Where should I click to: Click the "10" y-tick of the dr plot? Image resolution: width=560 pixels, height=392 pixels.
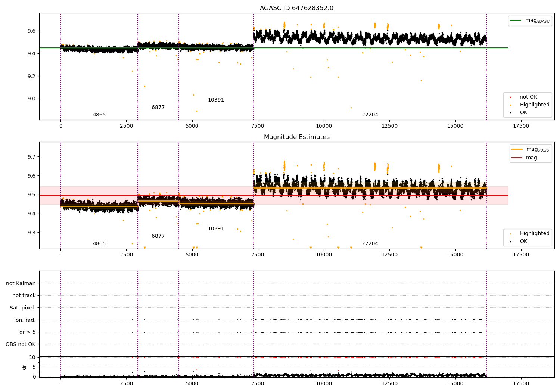pyautogui.click(x=33, y=357)
